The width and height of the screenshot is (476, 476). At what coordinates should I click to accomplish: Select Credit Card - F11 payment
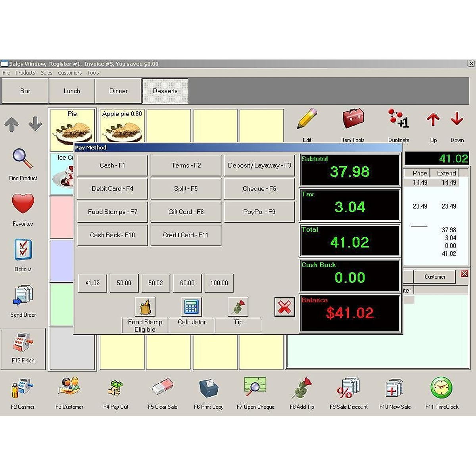(x=186, y=235)
